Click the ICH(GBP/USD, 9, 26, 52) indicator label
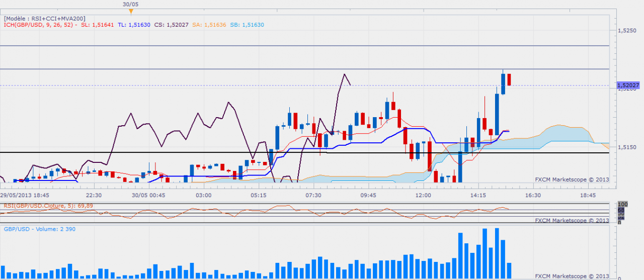 [x=40, y=25]
